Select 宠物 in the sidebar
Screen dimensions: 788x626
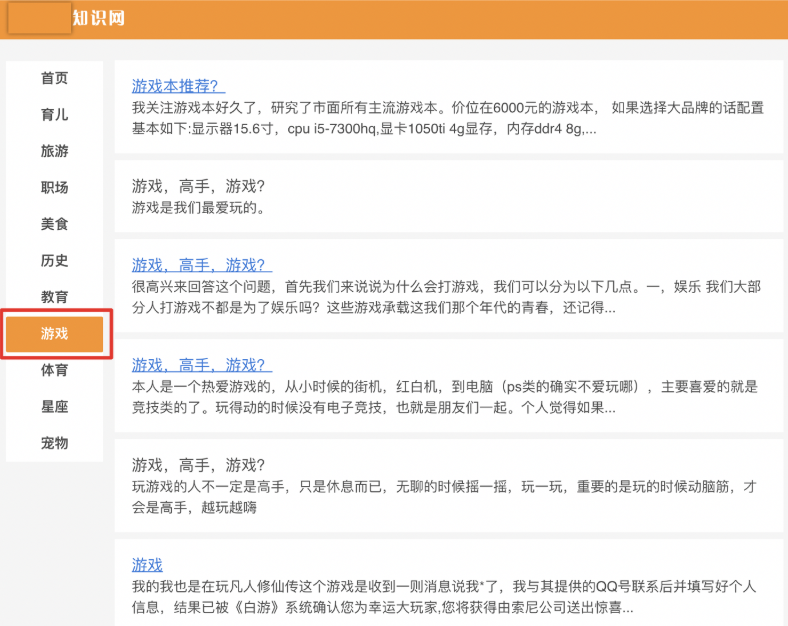[x=54, y=443]
